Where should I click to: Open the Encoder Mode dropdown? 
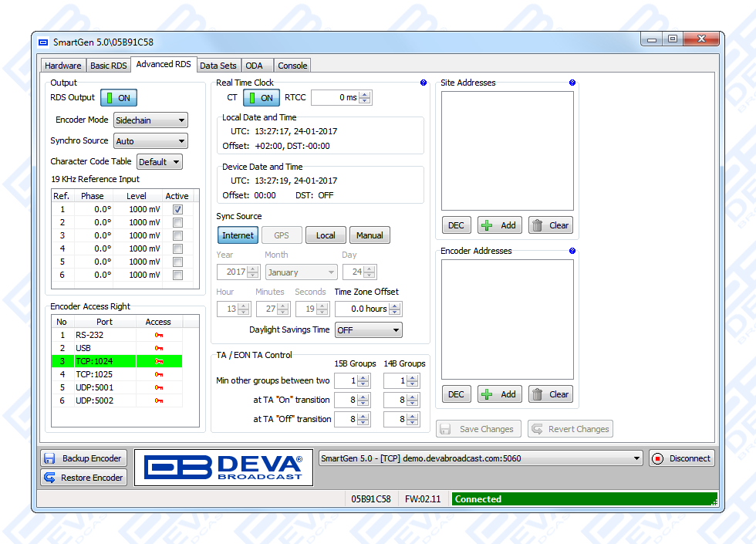click(150, 120)
